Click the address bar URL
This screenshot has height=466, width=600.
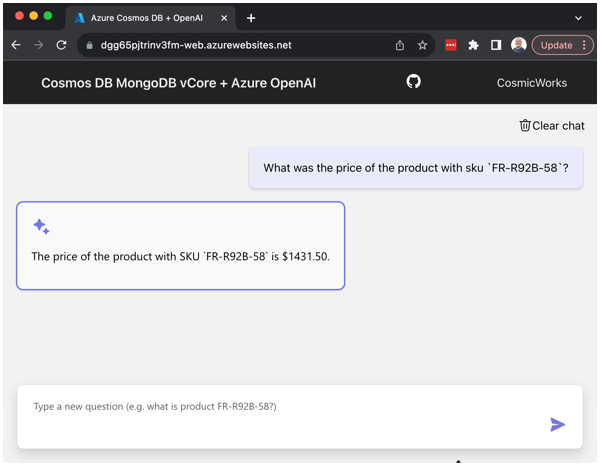click(x=196, y=45)
